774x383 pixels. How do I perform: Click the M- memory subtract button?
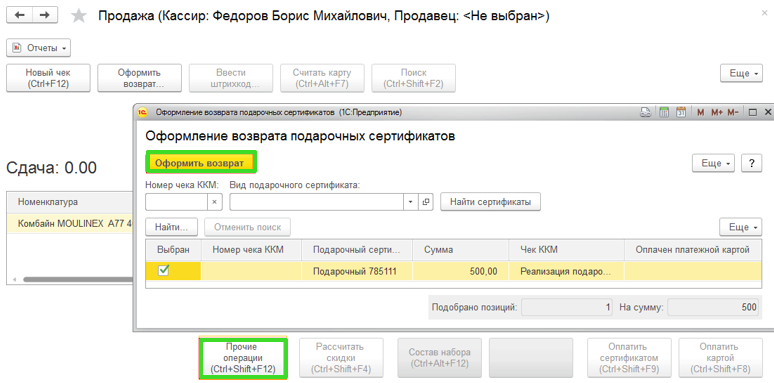click(x=733, y=113)
